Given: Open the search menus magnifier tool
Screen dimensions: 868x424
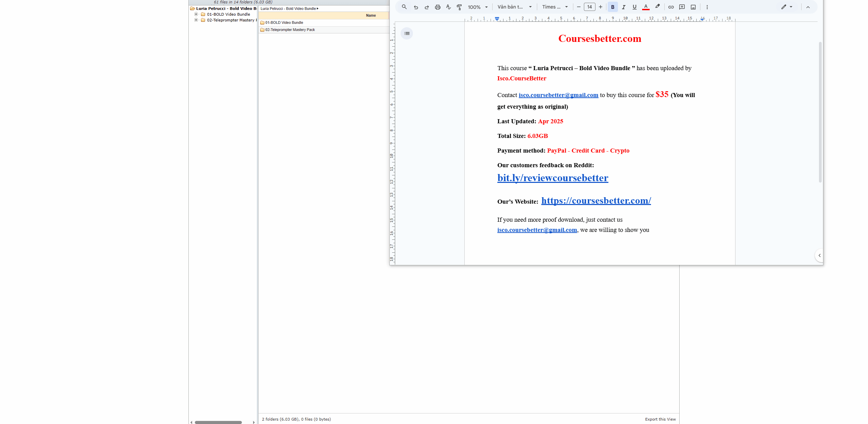Looking at the screenshot, I should pyautogui.click(x=404, y=7).
